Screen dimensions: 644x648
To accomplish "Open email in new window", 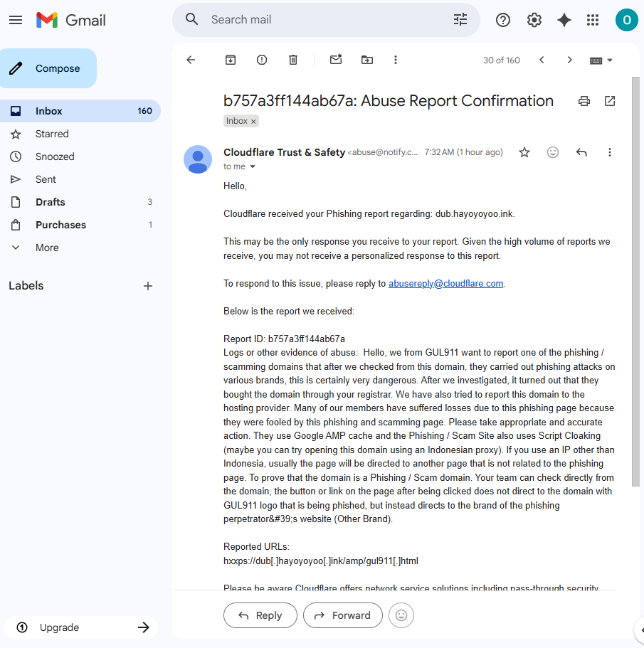I will (610, 101).
